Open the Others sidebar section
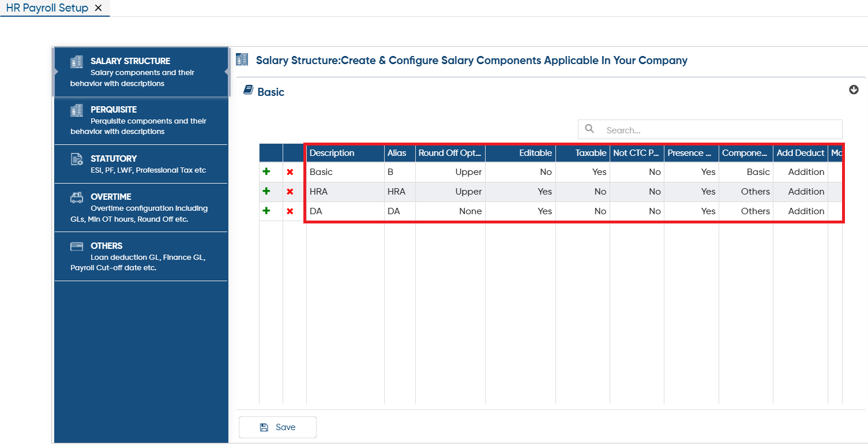Image resolution: width=868 pixels, height=444 pixels. click(141, 256)
